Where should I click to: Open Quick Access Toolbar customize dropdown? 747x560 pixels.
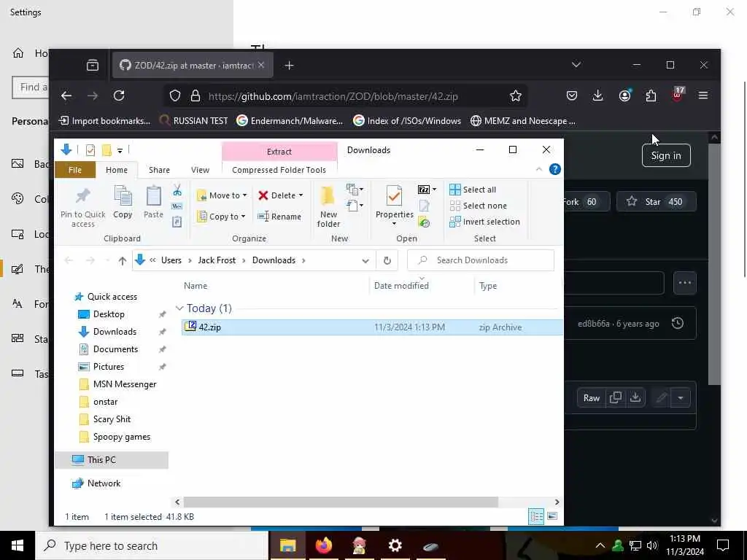(x=120, y=150)
